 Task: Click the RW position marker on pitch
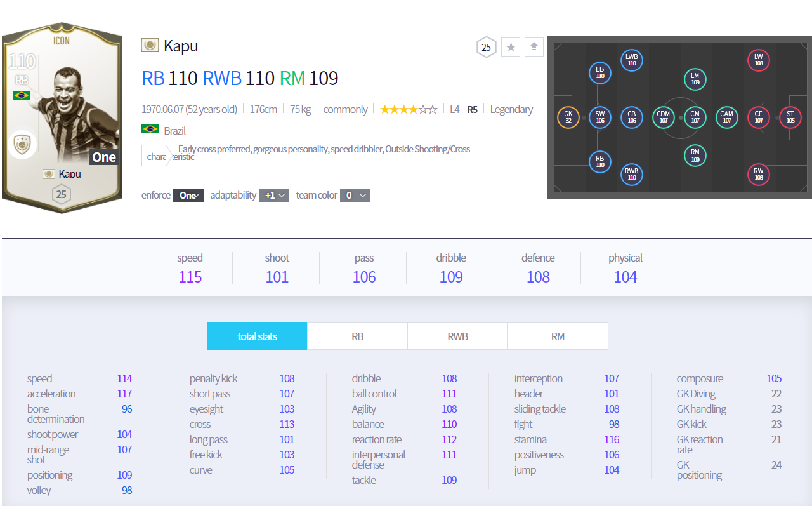point(758,175)
